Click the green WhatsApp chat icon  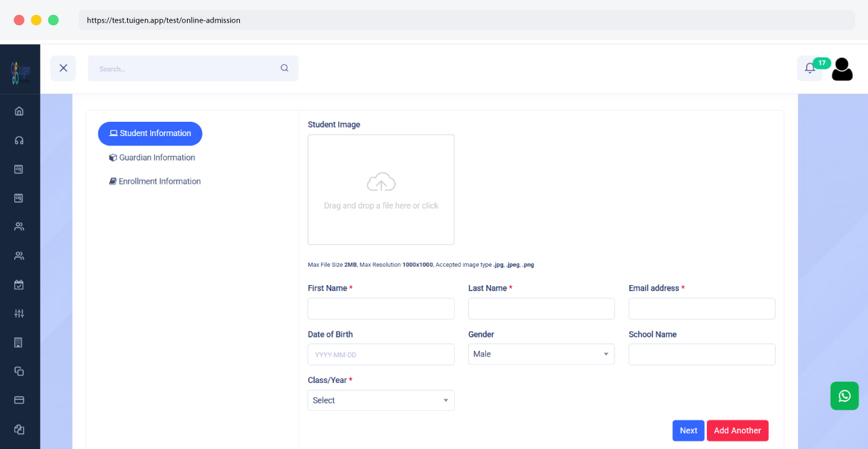point(844,396)
